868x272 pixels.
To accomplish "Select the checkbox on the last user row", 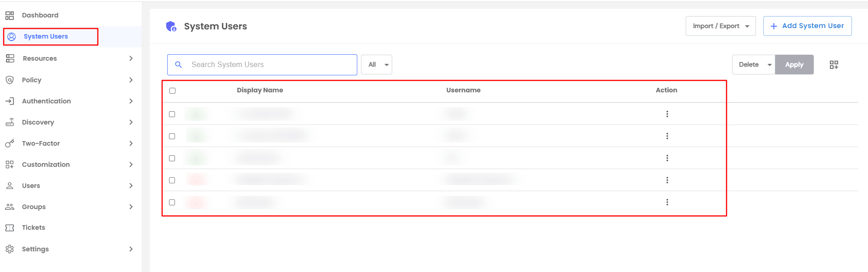I will (x=172, y=202).
